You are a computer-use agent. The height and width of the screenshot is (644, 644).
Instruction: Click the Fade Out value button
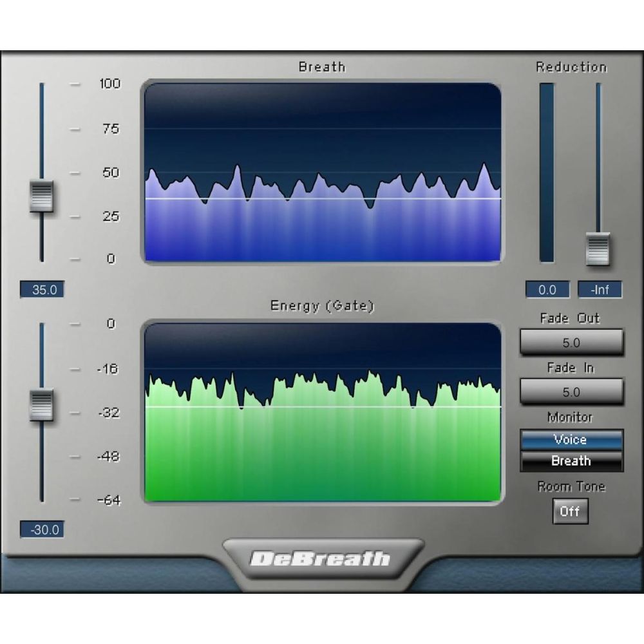pyautogui.click(x=571, y=342)
